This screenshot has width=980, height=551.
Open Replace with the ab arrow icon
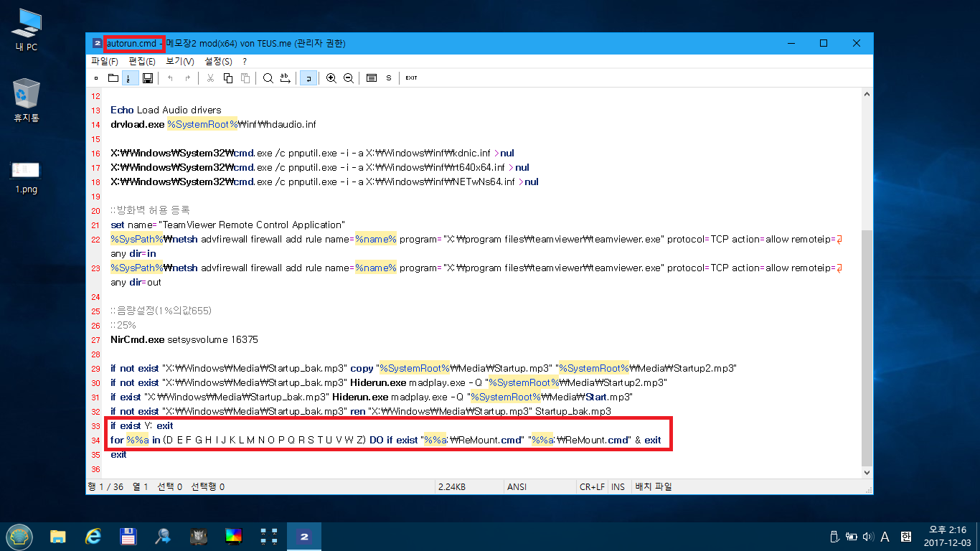coord(285,78)
